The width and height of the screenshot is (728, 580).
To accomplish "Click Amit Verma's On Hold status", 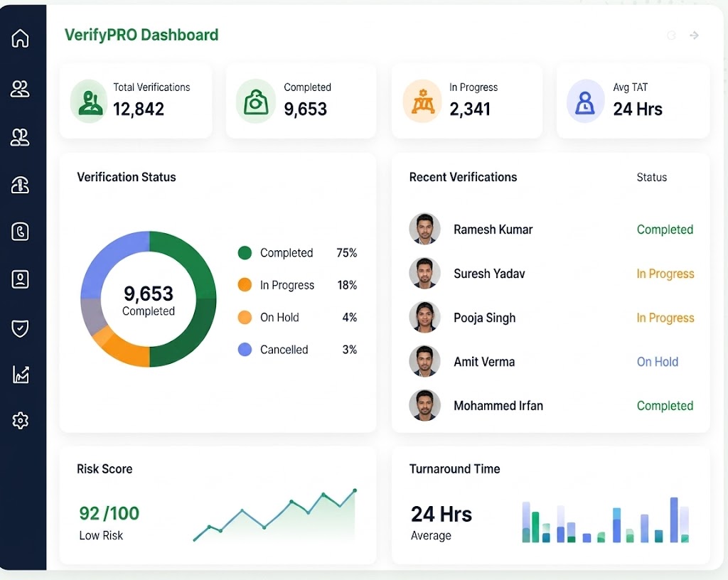I will 658,362.
